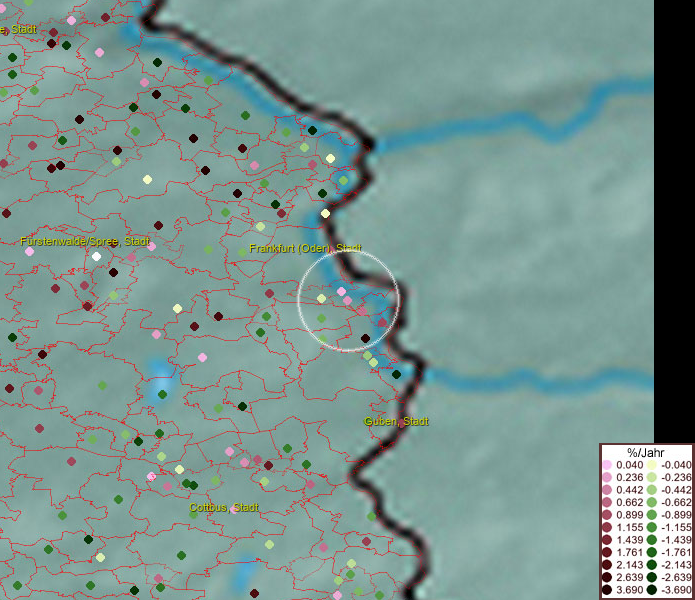Select the 1.155 legend color swatch
The width and height of the screenshot is (695, 600).
click(607, 527)
